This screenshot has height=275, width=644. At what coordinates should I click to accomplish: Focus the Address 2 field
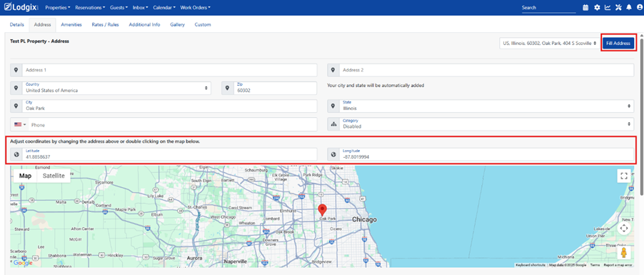pyautogui.click(x=486, y=70)
